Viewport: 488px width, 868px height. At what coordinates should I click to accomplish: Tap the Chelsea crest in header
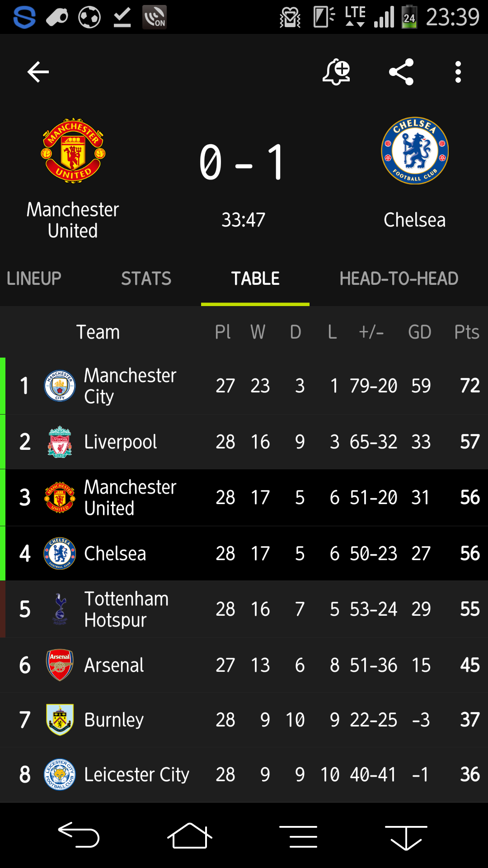pyautogui.click(x=415, y=151)
